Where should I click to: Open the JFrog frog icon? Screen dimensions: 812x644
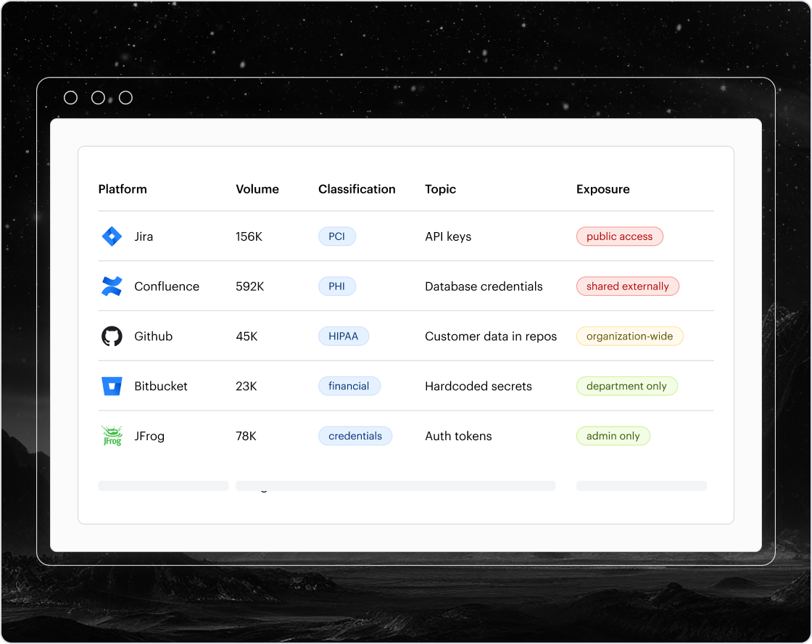(x=112, y=436)
